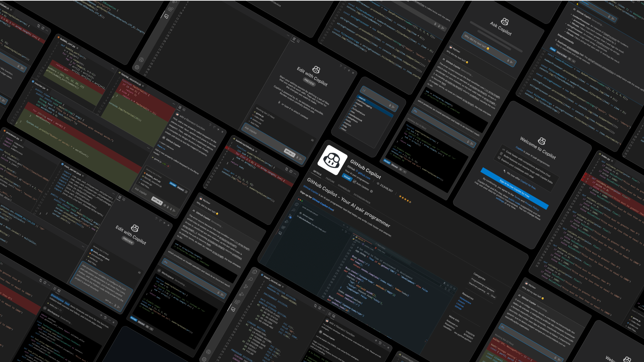Close the sumArrayValues.js editor tab
The image size is (644, 362).
(256, 151)
